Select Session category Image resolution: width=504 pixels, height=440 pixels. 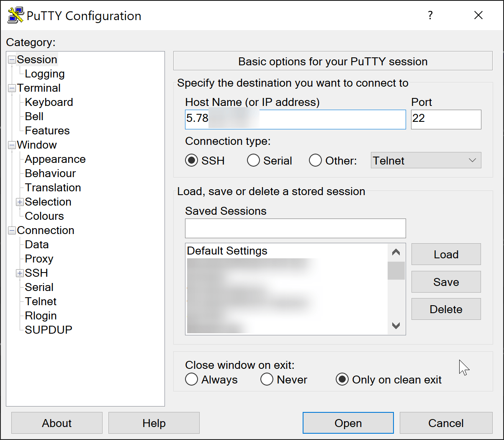[x=37, y=59]
